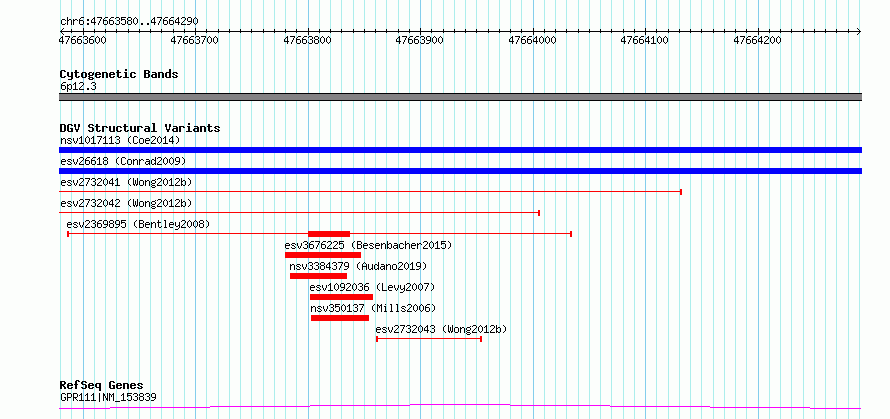Click the 47663700 ruler position label

(195, 40)
